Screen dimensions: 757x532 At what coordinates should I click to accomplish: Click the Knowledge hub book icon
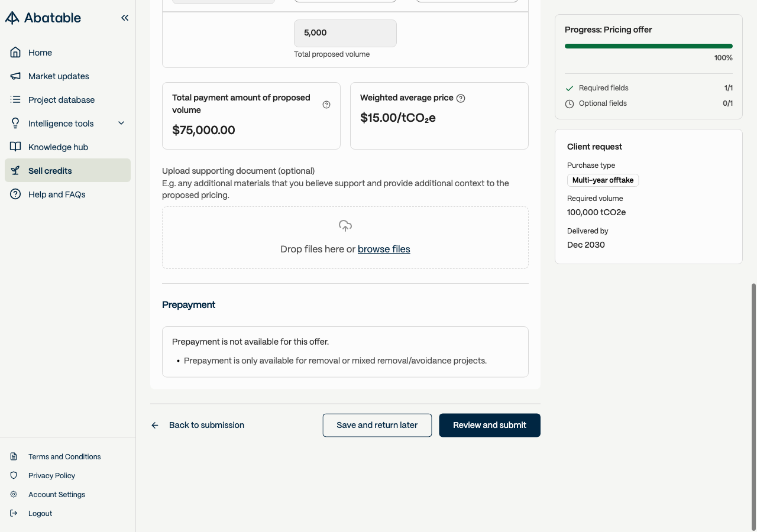click(x=15, y=147)
